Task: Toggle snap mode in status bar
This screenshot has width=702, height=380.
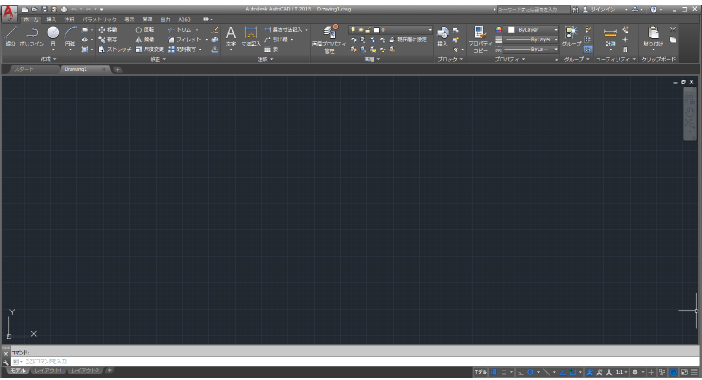Action: [504, 372]
